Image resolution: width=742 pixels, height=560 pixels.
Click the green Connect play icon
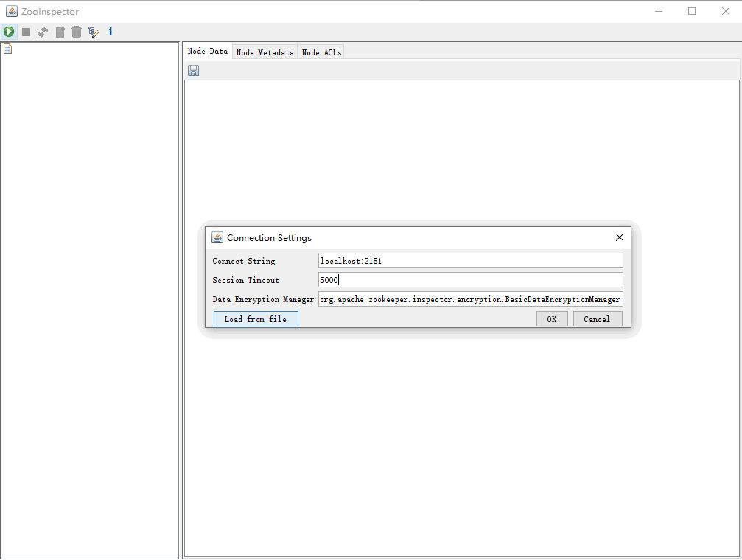[x=9, y=32]
